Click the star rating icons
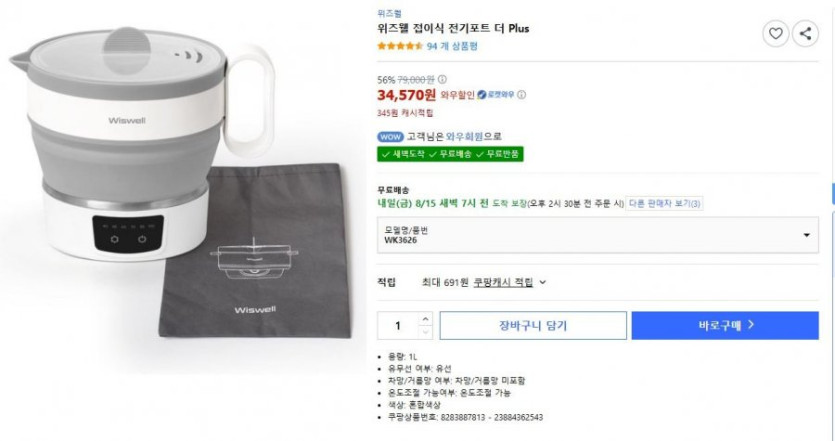835x441 pixels. (399, 46)
